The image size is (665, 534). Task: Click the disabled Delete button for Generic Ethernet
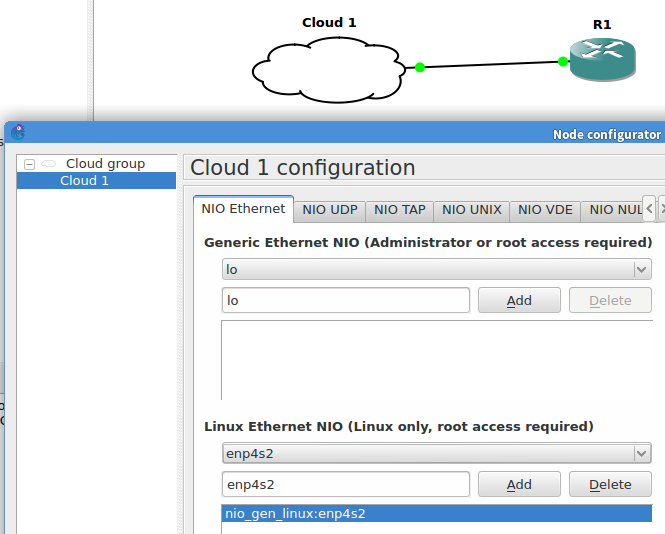click(610, 300)
